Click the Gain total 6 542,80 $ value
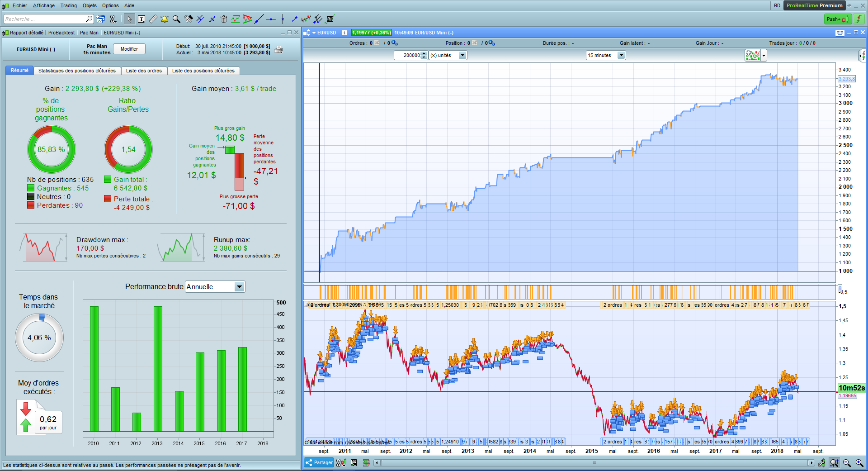 [131, 188]
